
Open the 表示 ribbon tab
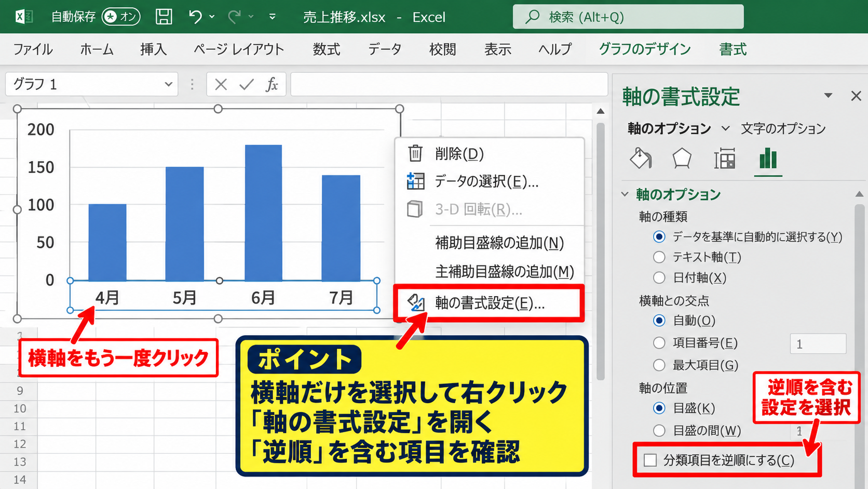[x=498, y=49]
